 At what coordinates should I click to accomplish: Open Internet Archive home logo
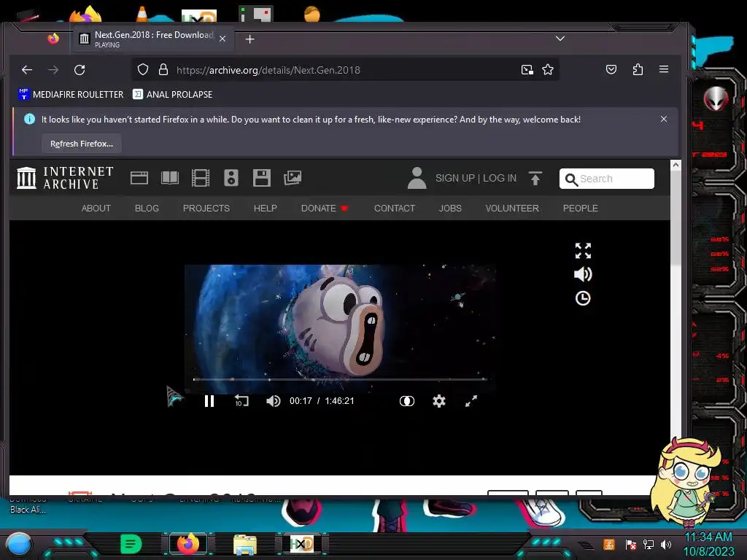coord(65,178)
